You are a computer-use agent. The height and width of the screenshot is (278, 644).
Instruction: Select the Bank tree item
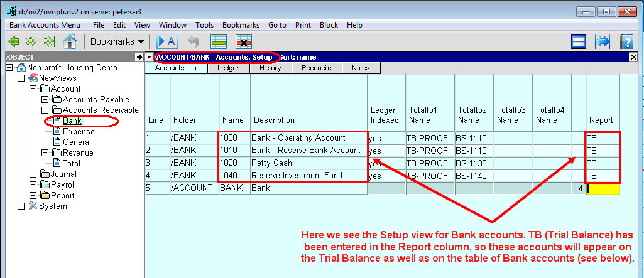point(72,120)
